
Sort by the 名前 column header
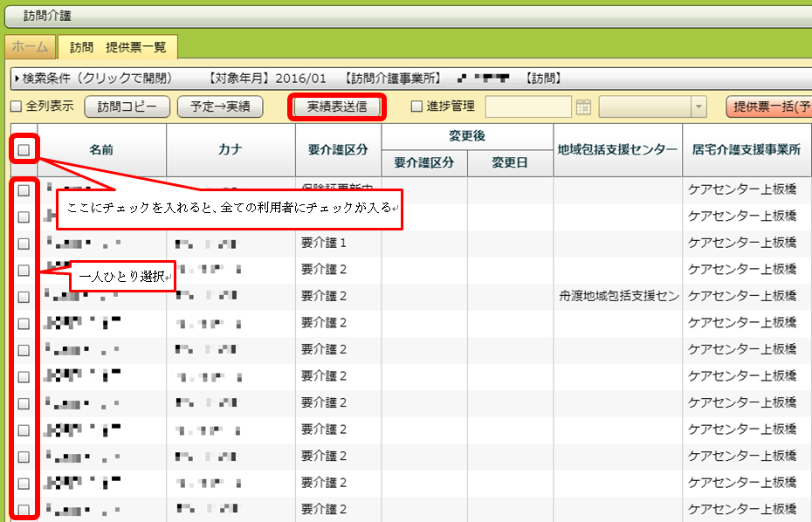point(101,149)
